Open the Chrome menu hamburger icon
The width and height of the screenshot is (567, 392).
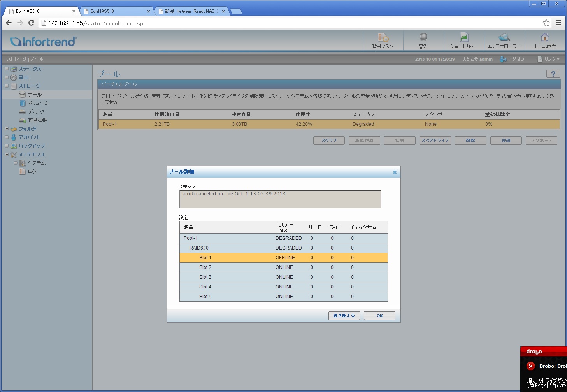click(558, 23)
